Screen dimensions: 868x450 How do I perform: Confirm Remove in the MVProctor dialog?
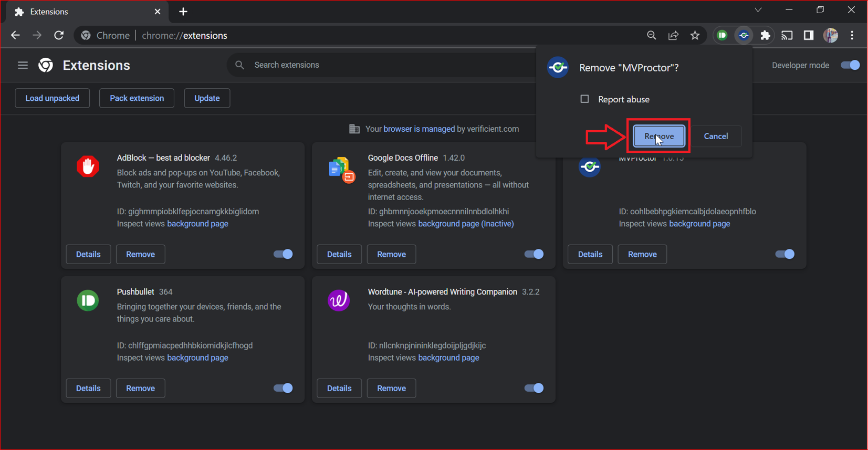click(659, 136)
